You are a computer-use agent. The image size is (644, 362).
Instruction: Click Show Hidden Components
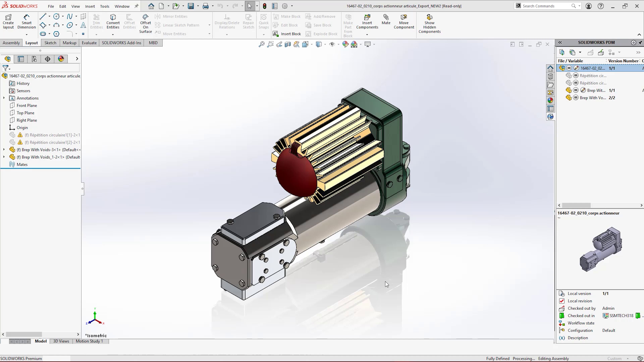point(430,24)
